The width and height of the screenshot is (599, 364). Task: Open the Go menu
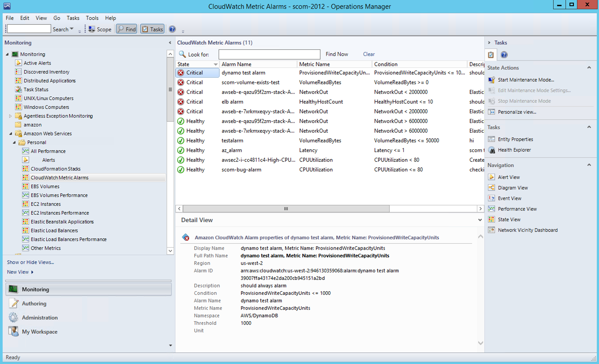pos(56,18)
